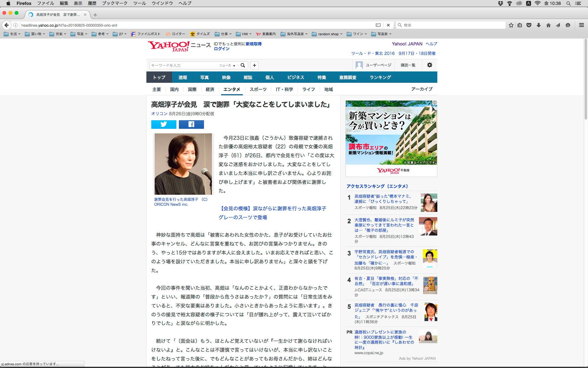
Task: Share article via Twitter button
Action: 164,124
